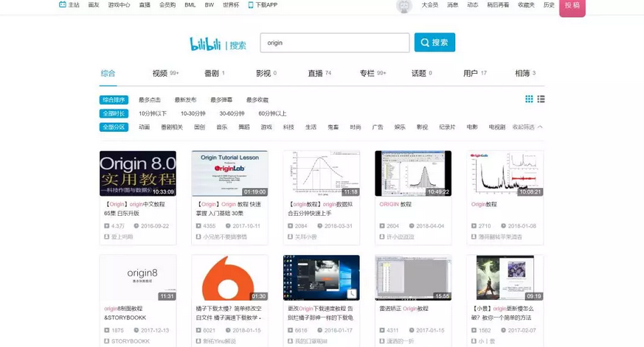This screenshot has height=347, width=644.
Task: Open the 历史 history dropdown
Action: click(549, 5)
